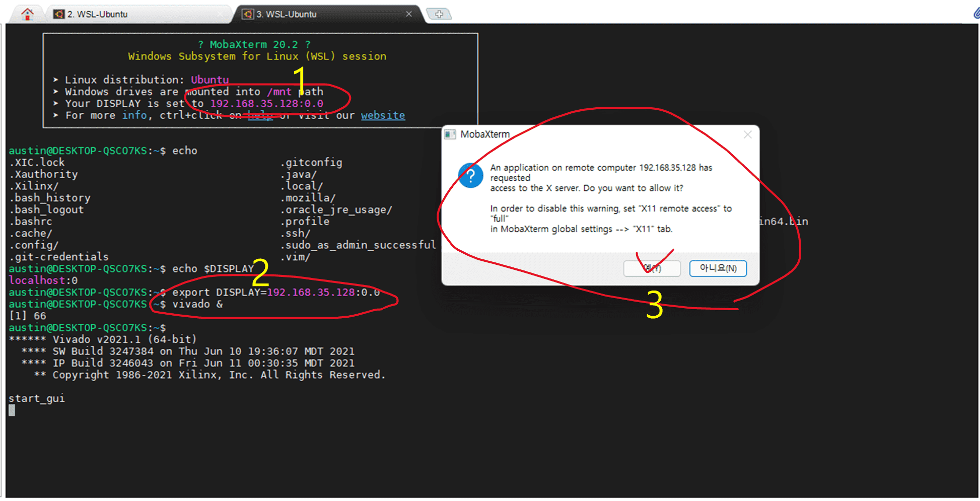The height and width of the screenshot is (501, 980).
Task: Click the "echo $DISPLAY" command text
Action: 213,269
